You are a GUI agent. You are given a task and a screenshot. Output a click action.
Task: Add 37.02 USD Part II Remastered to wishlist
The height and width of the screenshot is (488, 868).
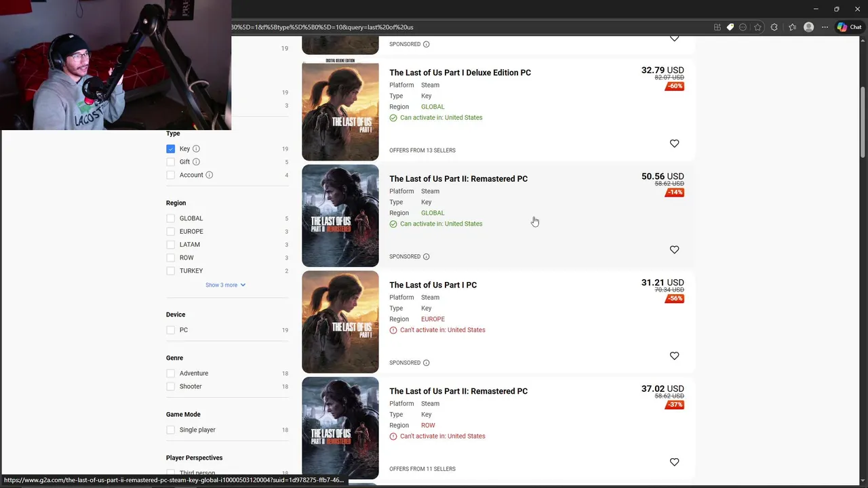coord(674,462)
